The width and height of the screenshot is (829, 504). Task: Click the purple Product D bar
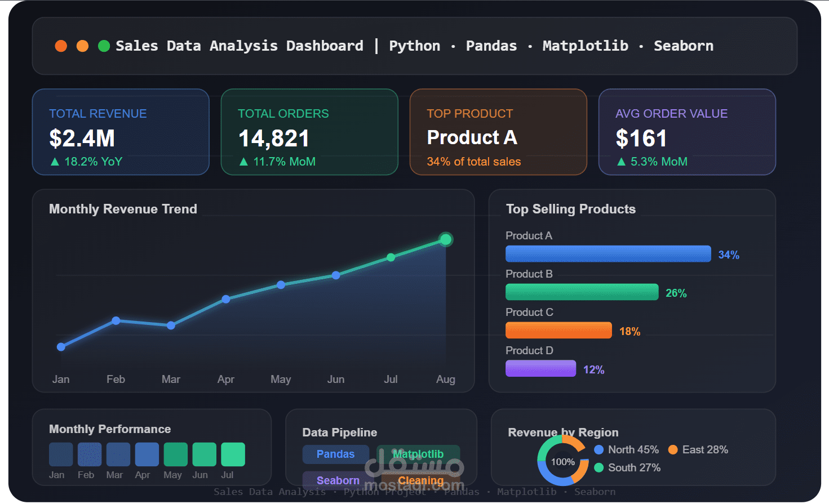541,369
